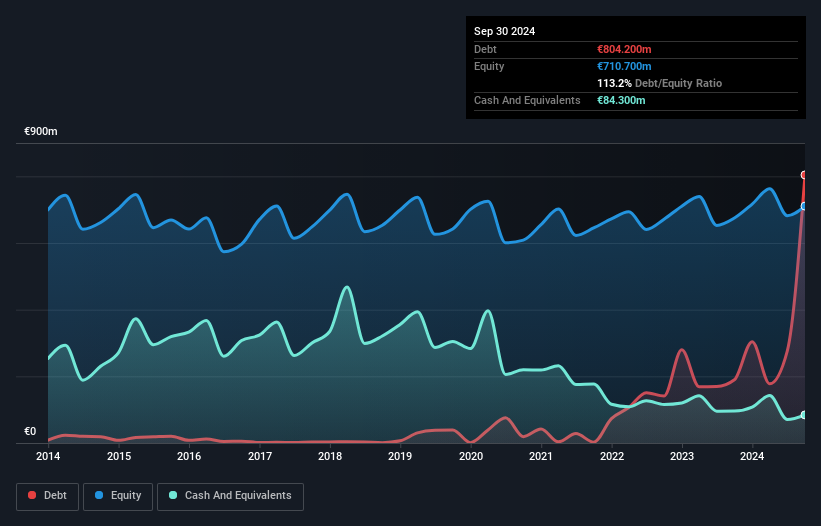The height and width of the screenshot is (526, 821).
Task: Click Cash And Equivalents label in tooltip
Action: pos(527,100)
